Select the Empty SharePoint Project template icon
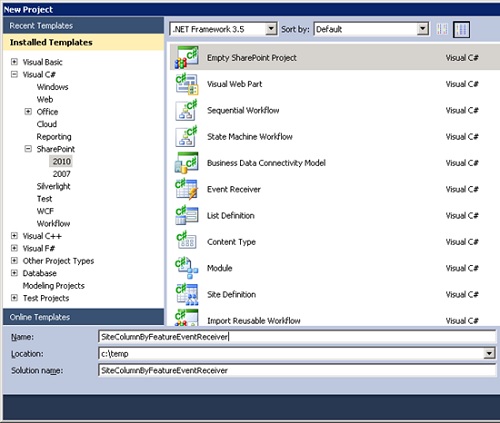This screenshot has width=500, height=423. 187,57
